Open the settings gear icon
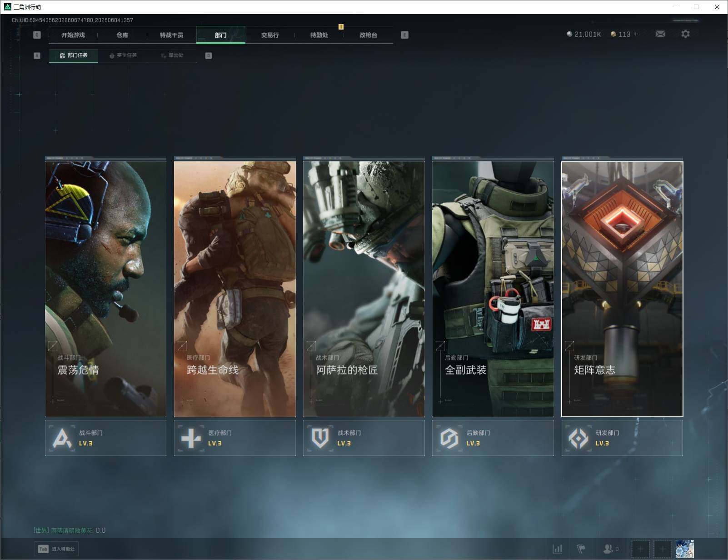The image size is (728, 560). pos(685,34)
